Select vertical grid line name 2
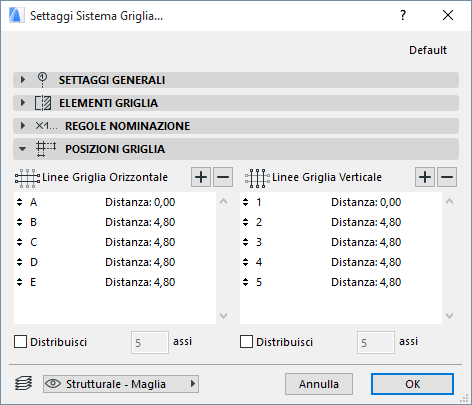 (x=259, y=222)
